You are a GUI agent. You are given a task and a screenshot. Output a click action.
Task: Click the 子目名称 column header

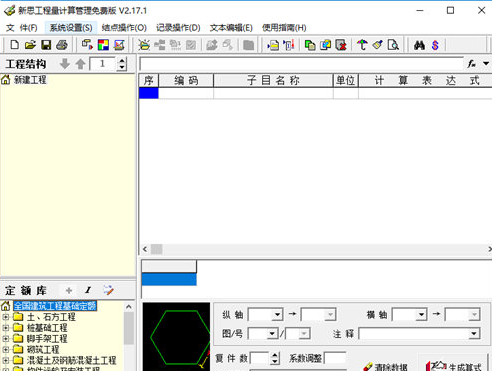point(273,80)
